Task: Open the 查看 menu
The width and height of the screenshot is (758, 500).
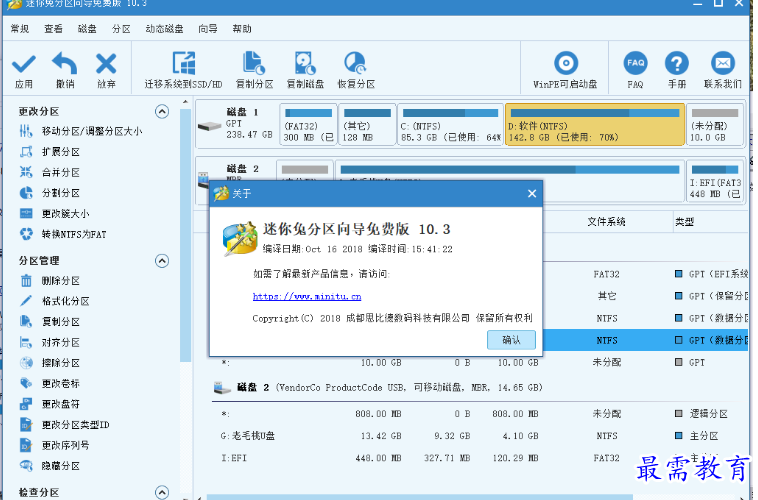Action: click(53, 29)
